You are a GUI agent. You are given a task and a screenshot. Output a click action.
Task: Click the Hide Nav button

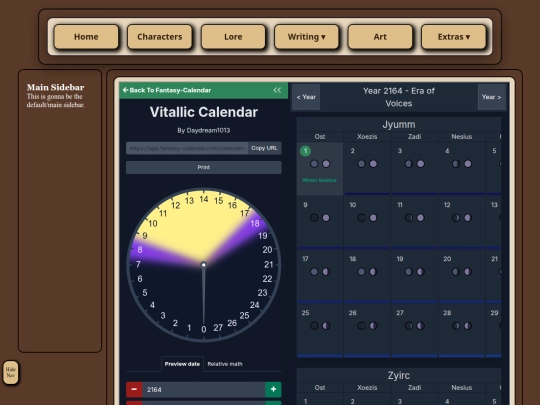tap(11, 372)
